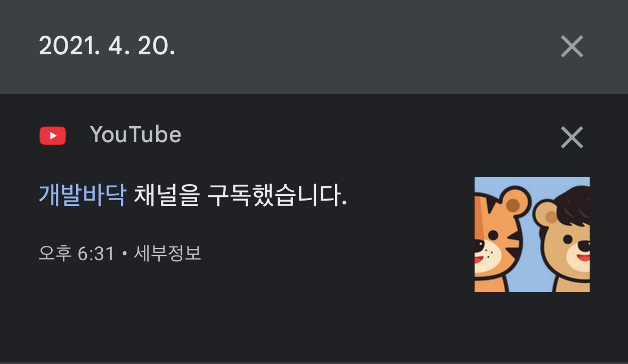This screenshot has height=364, width=628.
Task: Open 세부정보 for this activity
Action: tap(167, 253)
